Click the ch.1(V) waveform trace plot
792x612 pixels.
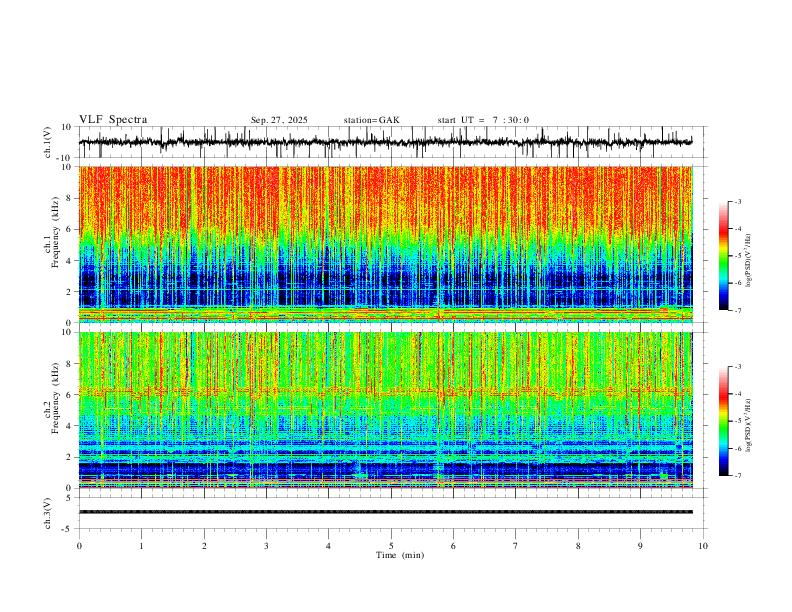point(385,142)
